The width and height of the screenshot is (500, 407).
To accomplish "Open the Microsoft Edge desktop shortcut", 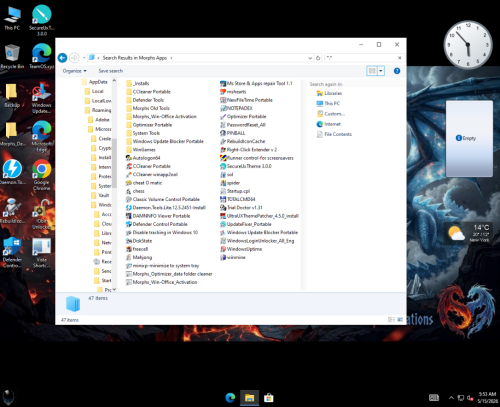I will pyautogui.click(x=42, y=137).
